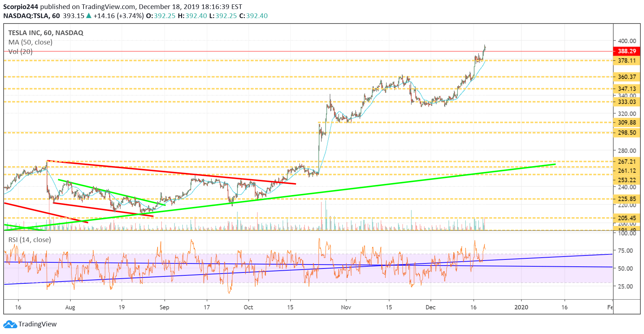Click the 2020 date label on time axis
644x334 pixels.
pyautogui.click(x=521, y=307)
